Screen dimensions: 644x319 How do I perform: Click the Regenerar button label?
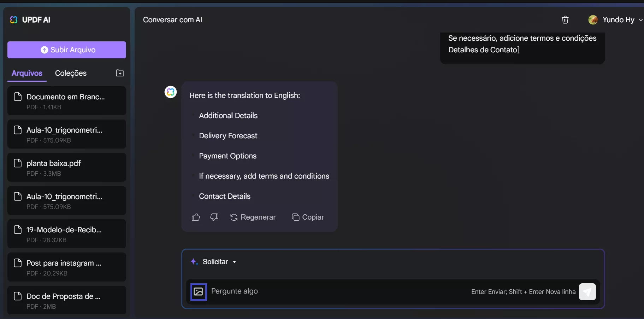pyautogui.click(x=258, y=217)
